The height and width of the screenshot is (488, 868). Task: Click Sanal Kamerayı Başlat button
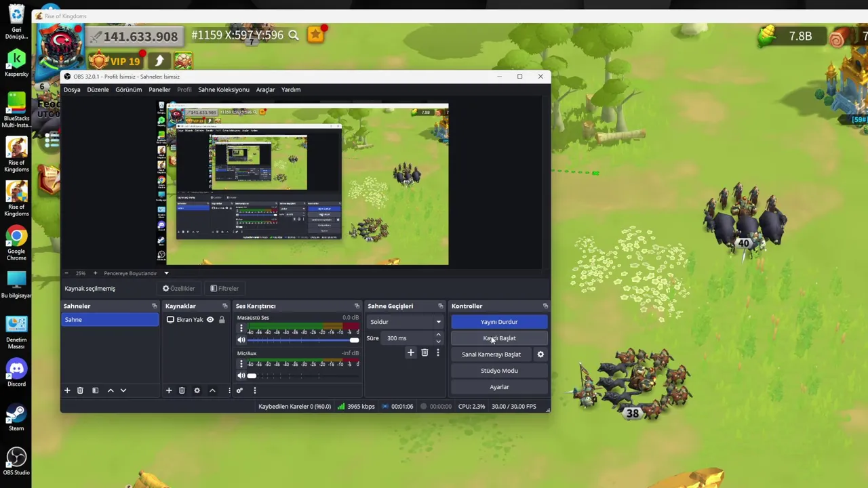(x=492, y=354)
